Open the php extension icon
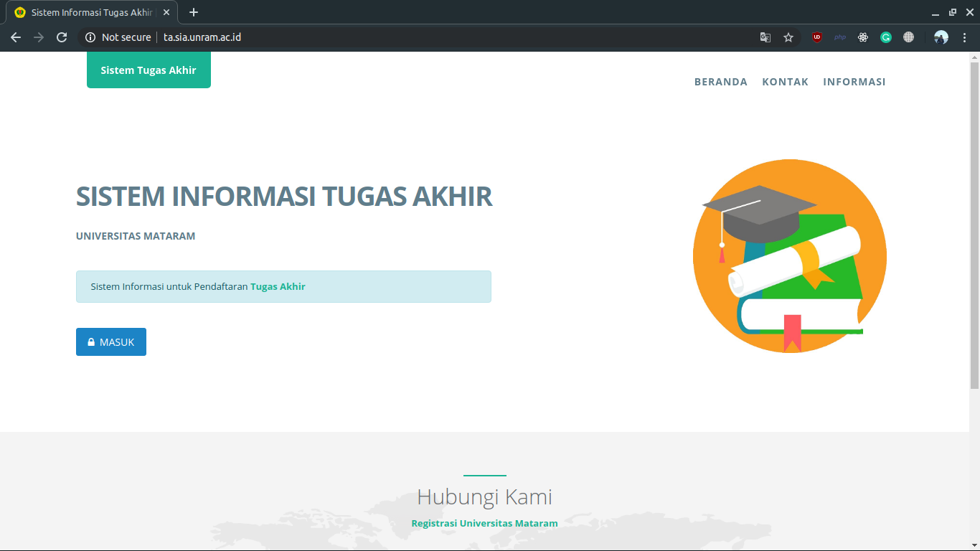This screenshot has width=980, height=551. [x=840, y=37]
